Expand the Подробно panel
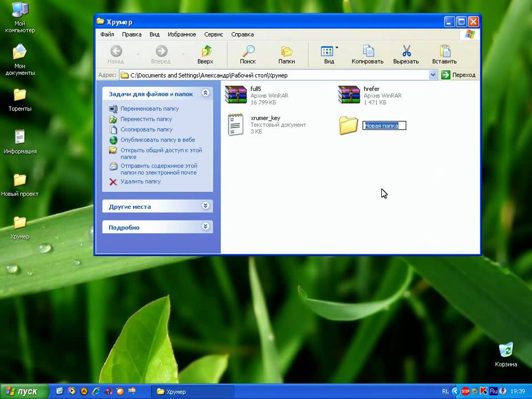Image resolution: width=532 pixels, height=399 pixels. tap(205, 226)
